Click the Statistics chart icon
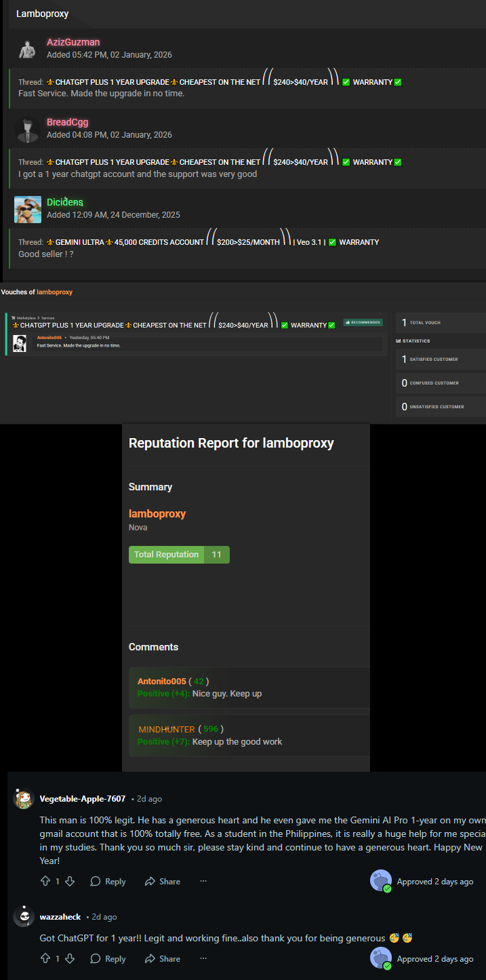This screenshot has width=486, height=980. pos(399,341)
